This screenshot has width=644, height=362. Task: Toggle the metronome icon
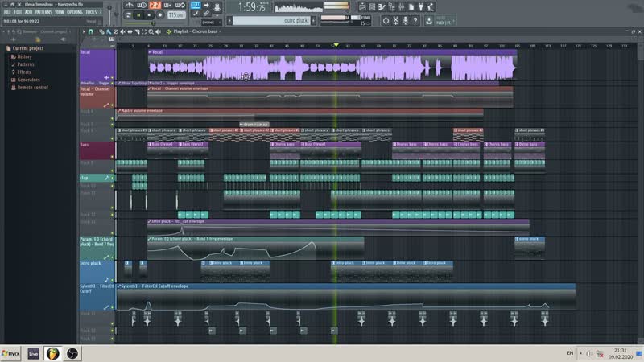[x=130, y=6]
